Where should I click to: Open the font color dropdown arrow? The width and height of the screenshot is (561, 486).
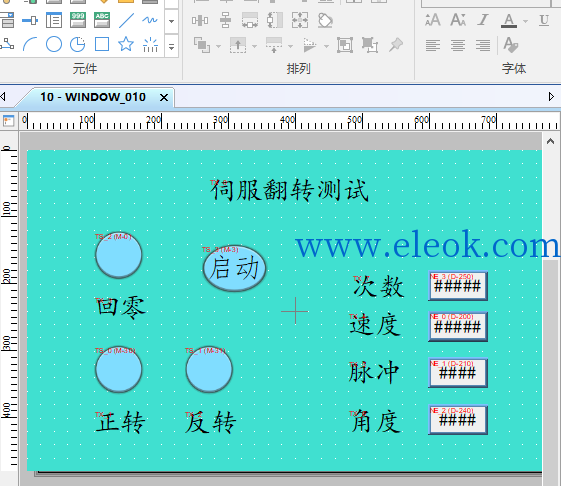[x=525, y=21]
